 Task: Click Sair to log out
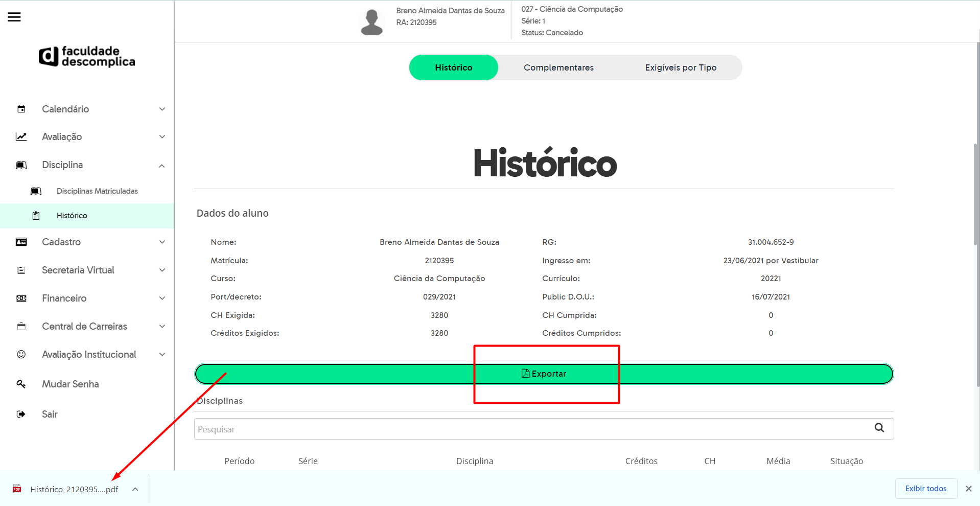50,414
